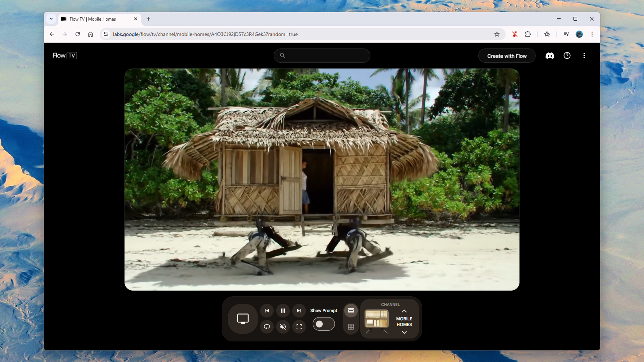
Task: Go forward in browser history
Action: point(65,34)
